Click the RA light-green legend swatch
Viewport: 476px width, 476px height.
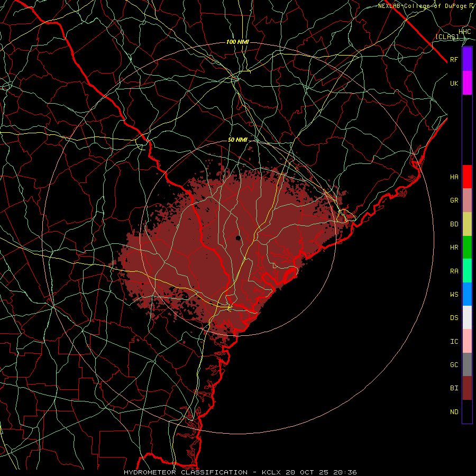click(x=467, y=271)
